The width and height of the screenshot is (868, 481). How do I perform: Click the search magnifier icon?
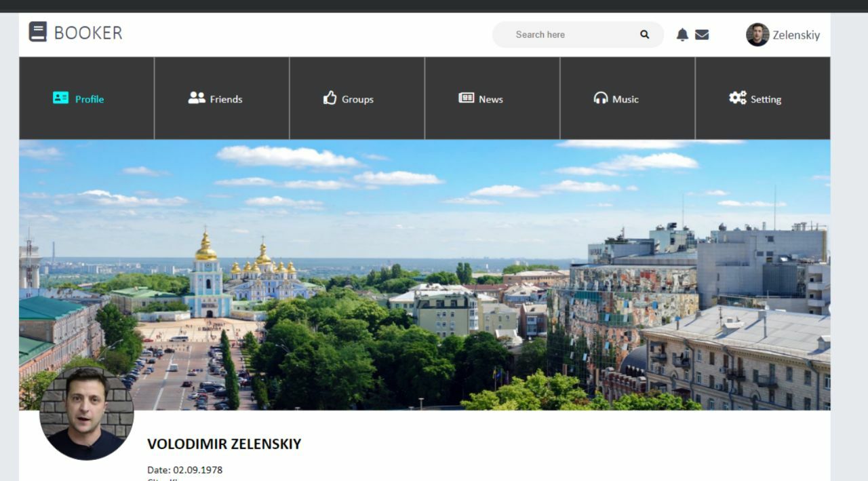click(644, 35)
